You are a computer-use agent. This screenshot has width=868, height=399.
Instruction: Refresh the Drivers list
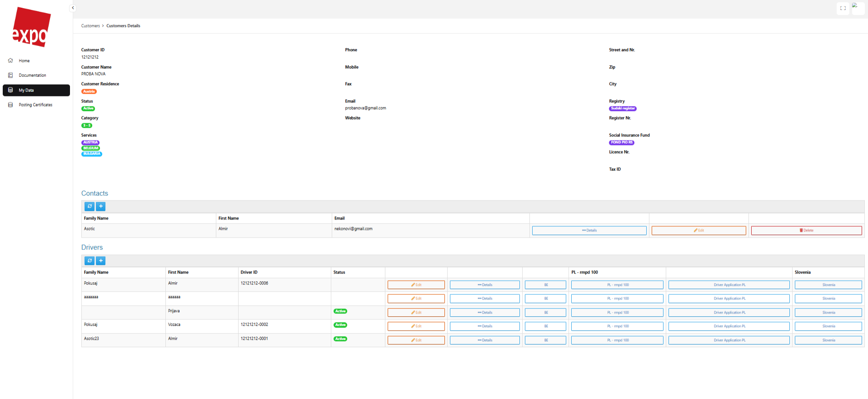pos(90,261)
